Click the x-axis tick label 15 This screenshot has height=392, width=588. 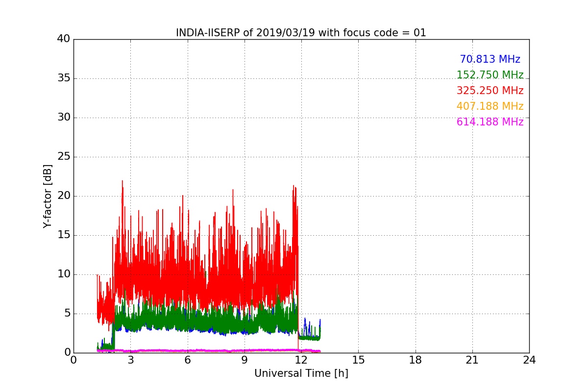(358, 360)
